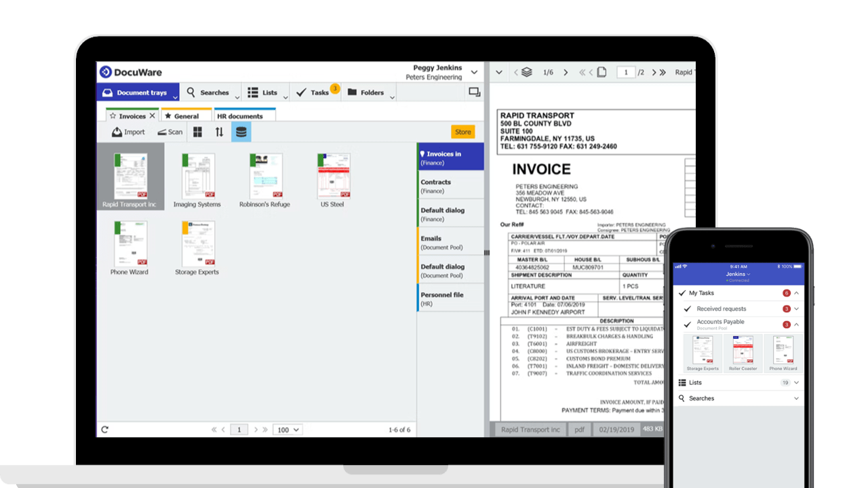Close the Invoices tray tab
Image resolution: width=868 pixels, height=488 pixels.
point(152,116)
